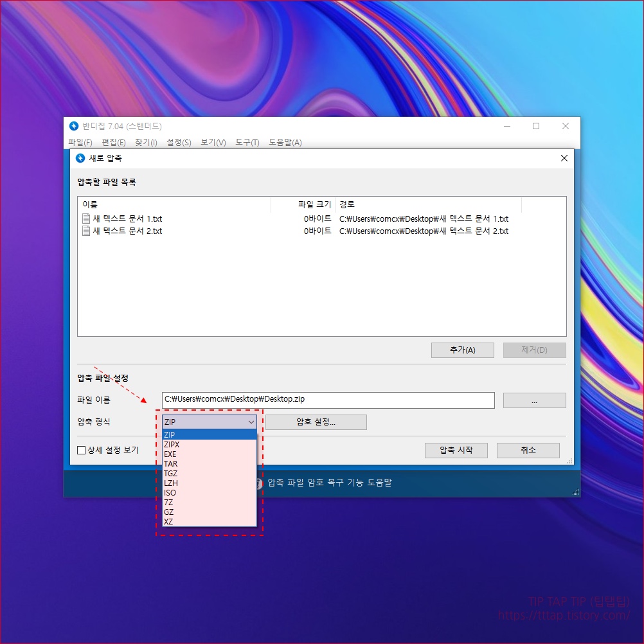Collapse the 압축 형식 ZIP combo box
The image size is (644, 644).
pos(210,422)
